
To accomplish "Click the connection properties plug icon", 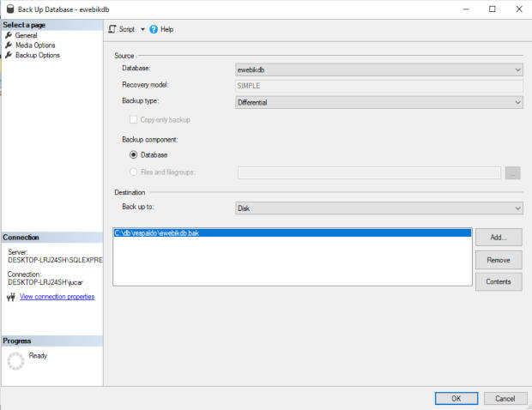I will (x=11, y=297).
